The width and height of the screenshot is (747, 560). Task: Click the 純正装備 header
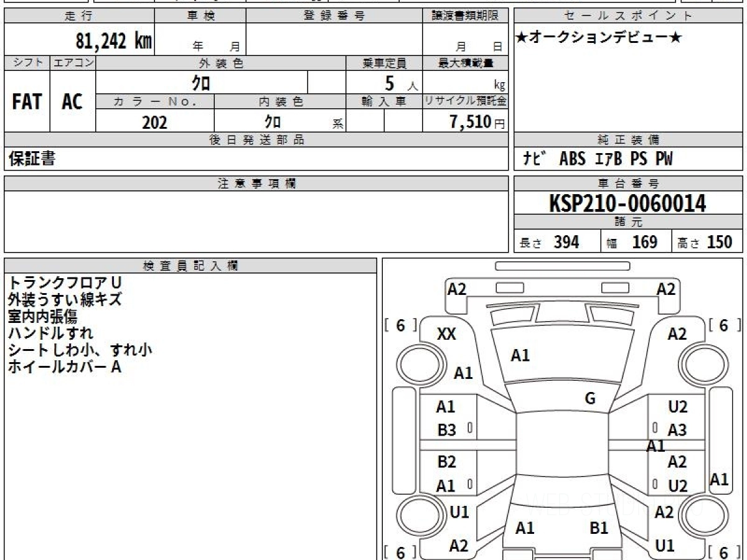(629, 140)
